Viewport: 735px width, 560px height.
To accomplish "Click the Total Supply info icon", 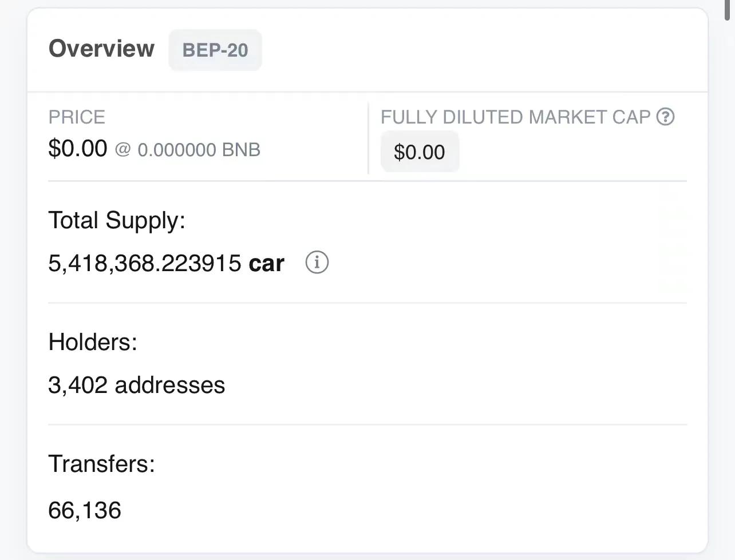I will (317, 263).
